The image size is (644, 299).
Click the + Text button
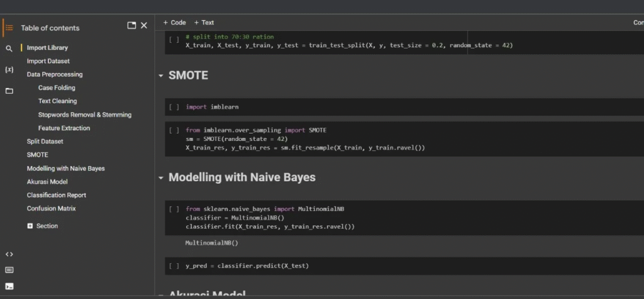click(x=204, y=23)
